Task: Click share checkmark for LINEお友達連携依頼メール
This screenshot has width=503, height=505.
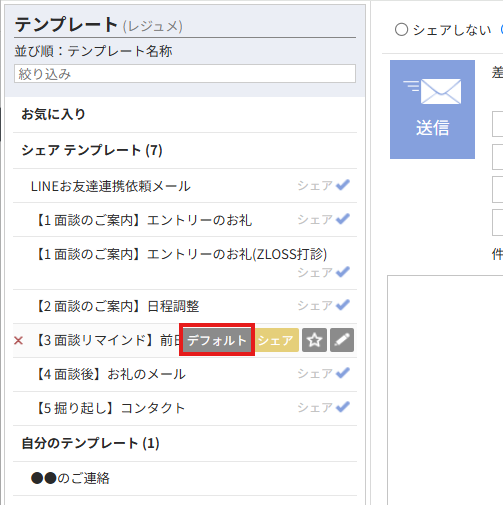Action: pos(342,185)
